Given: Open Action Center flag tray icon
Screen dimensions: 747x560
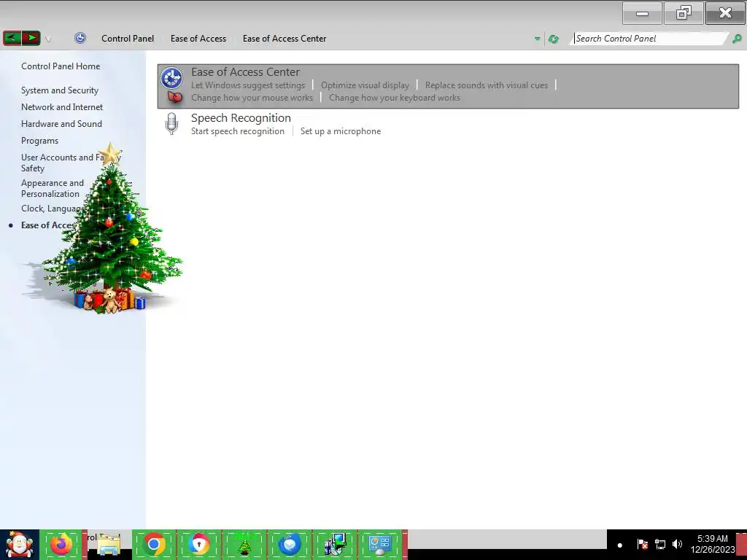Looking at the screenshot, I should coord(642,544).
